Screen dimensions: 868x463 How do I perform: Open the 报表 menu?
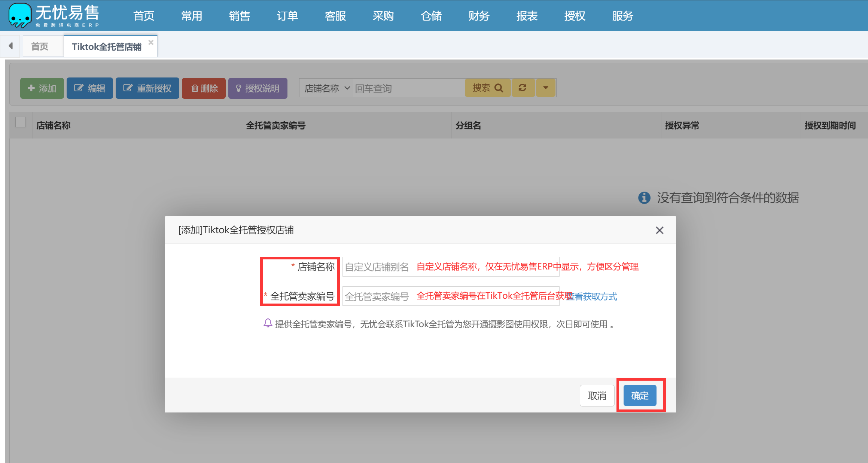click(x=527, y=16)
